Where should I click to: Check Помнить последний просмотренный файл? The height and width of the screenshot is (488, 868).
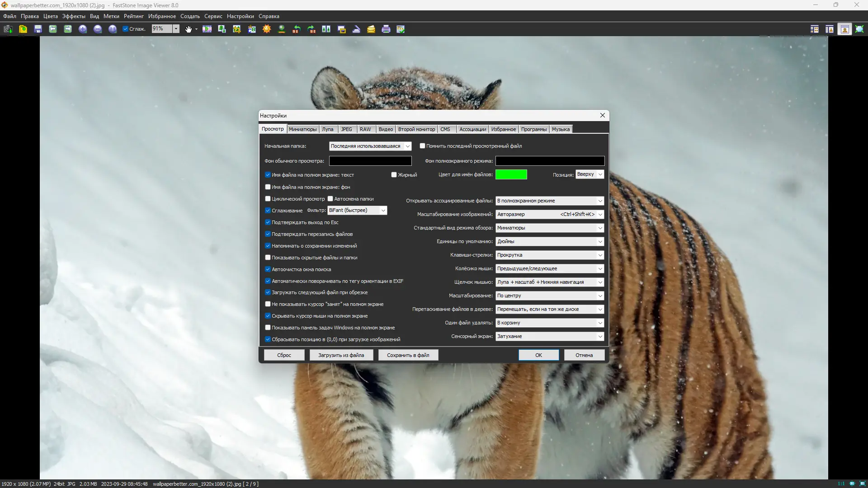pyautogui.click(x=422, y=146)
